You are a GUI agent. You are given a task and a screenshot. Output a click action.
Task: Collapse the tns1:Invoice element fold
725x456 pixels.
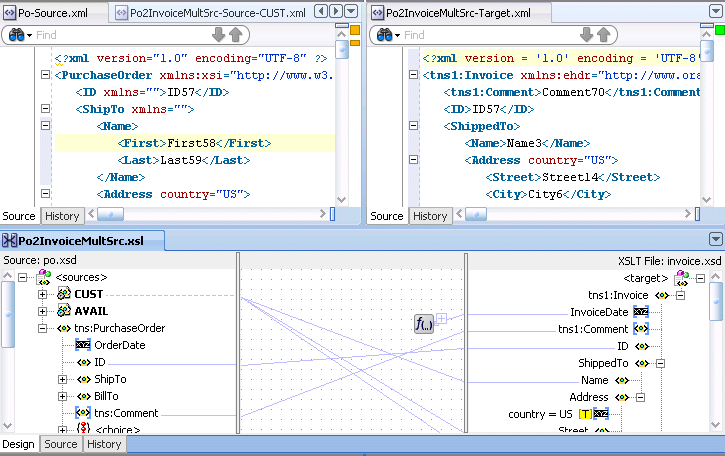[x=413, y=74]
